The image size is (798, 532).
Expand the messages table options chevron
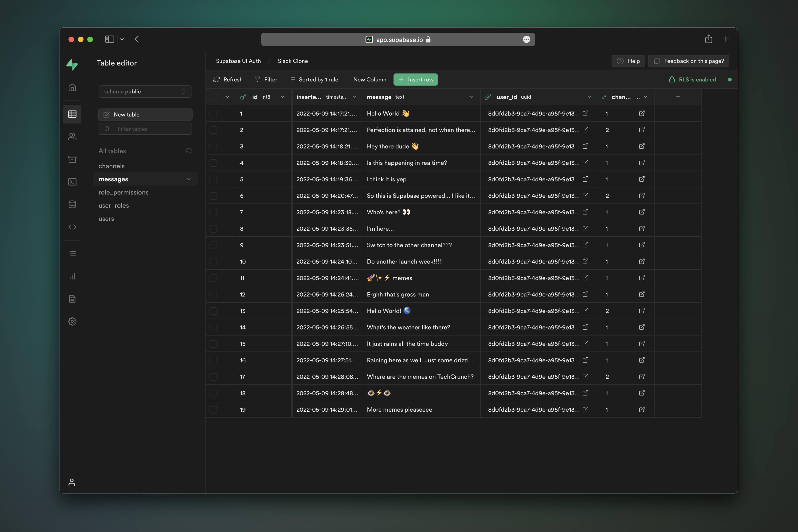pos(189,179)
